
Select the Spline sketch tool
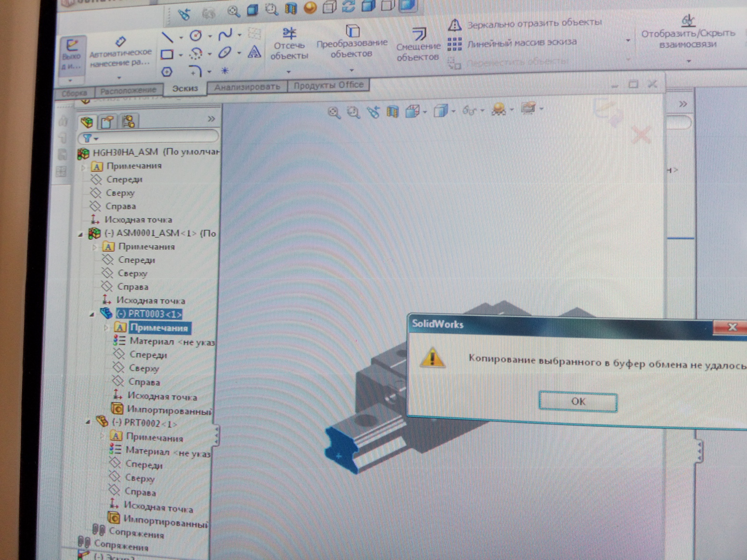tap(225, 35)
